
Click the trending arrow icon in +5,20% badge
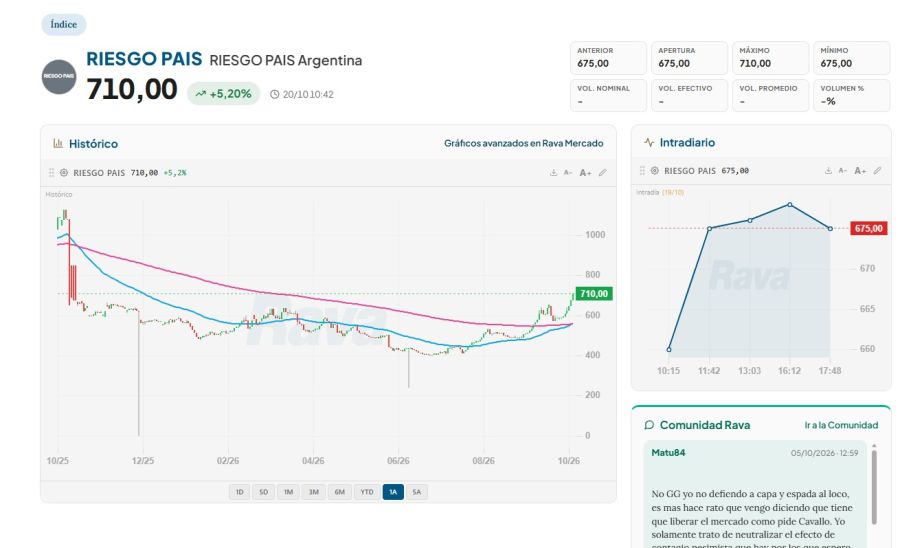(200, 94)
